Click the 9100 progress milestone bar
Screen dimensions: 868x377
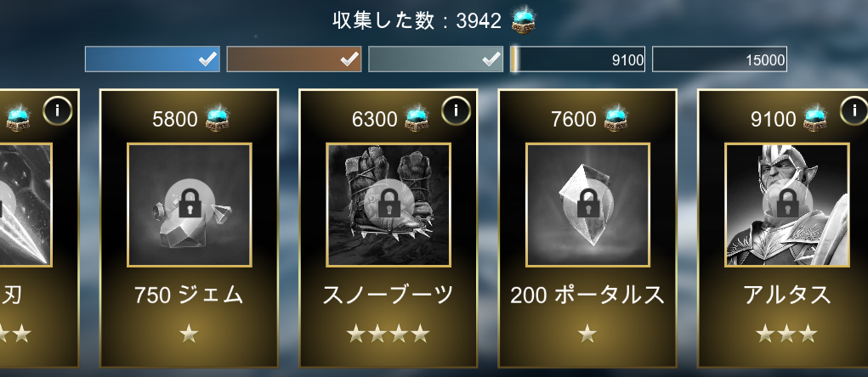(577, 59)
